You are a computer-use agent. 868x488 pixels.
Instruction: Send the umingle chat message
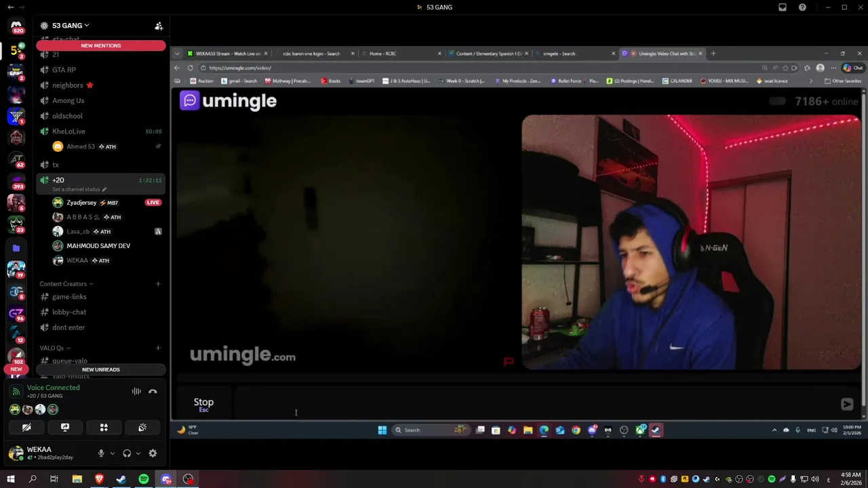[847, 404]
